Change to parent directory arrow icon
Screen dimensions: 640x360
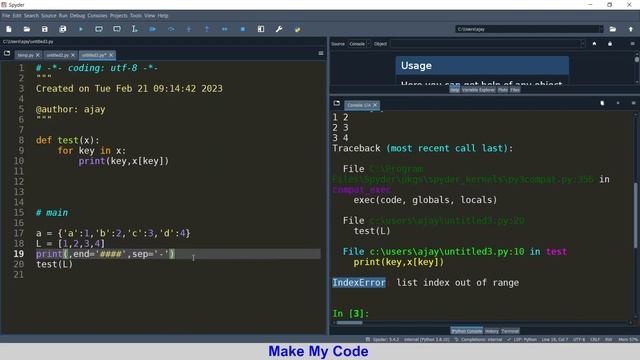pyautogui.click(x=631, y=29)
